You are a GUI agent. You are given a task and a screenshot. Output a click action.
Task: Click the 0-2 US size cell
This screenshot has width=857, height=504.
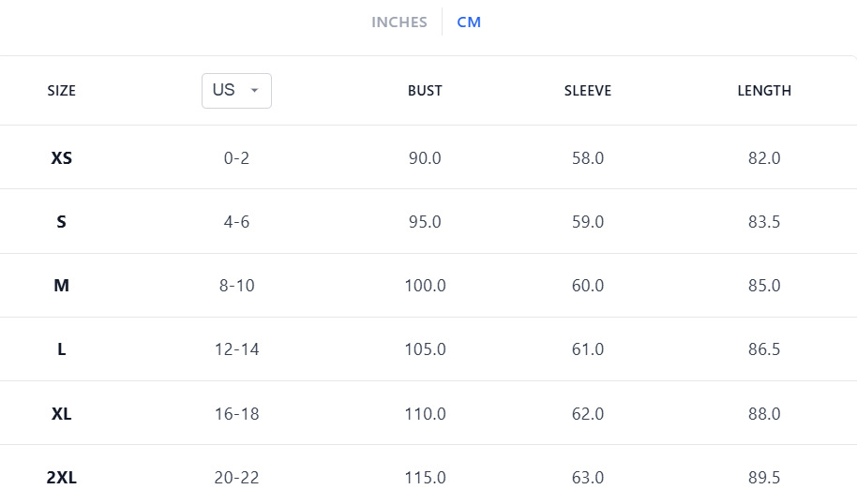coord(236,158)
